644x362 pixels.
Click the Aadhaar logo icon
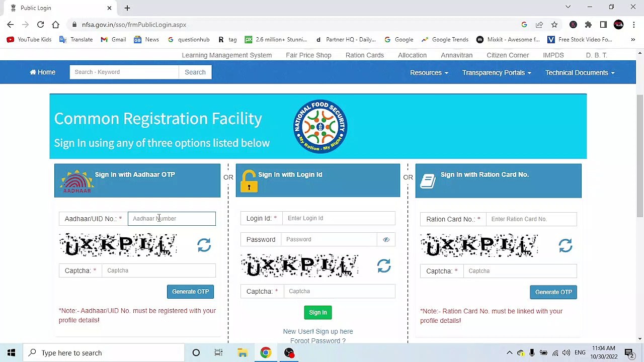tap(77, 182)
